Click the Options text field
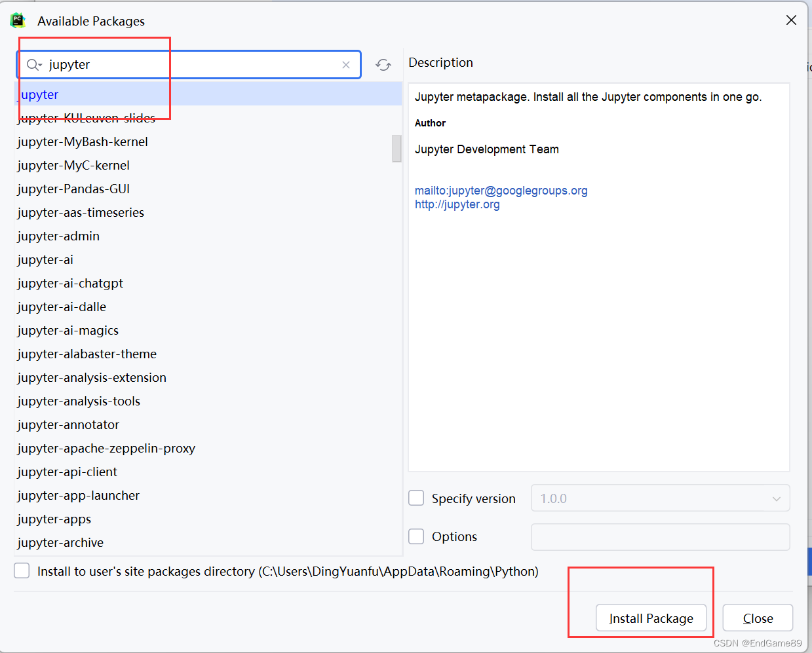 660,537
